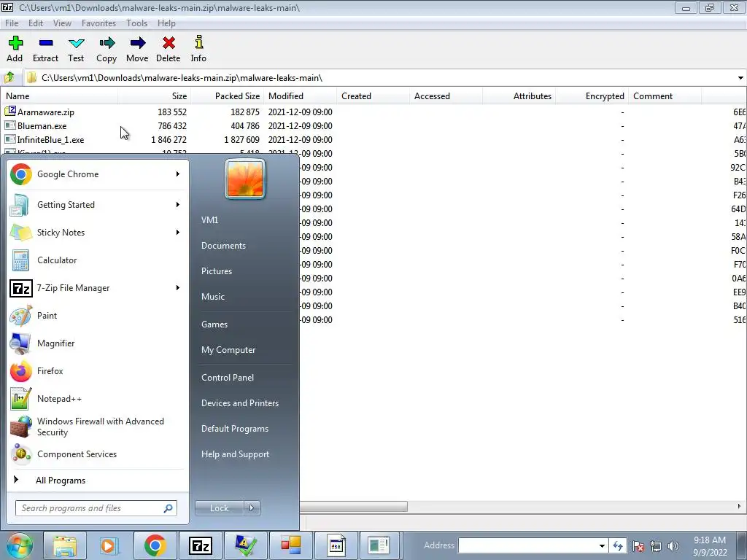The height and width of the screenshot is (560, 747).
Task: Open Default Programs link
Action: coord(234,429)
